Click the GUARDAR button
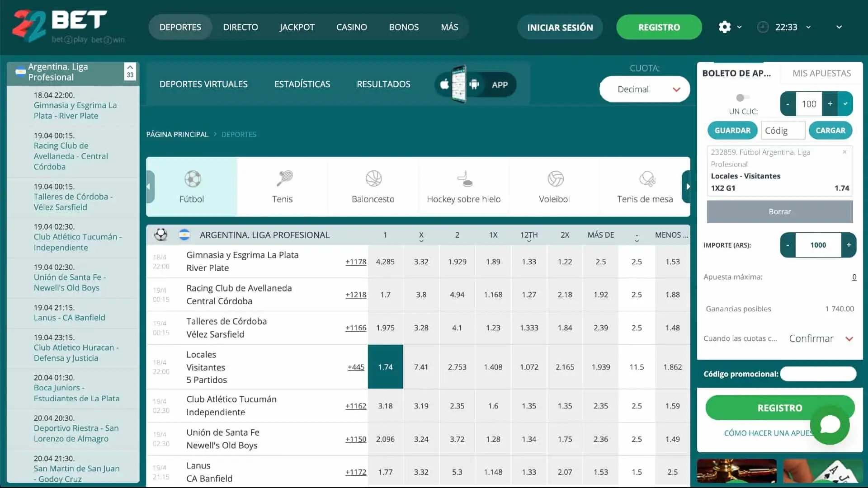Screen dimensions: 868x488 click(732, 130)
